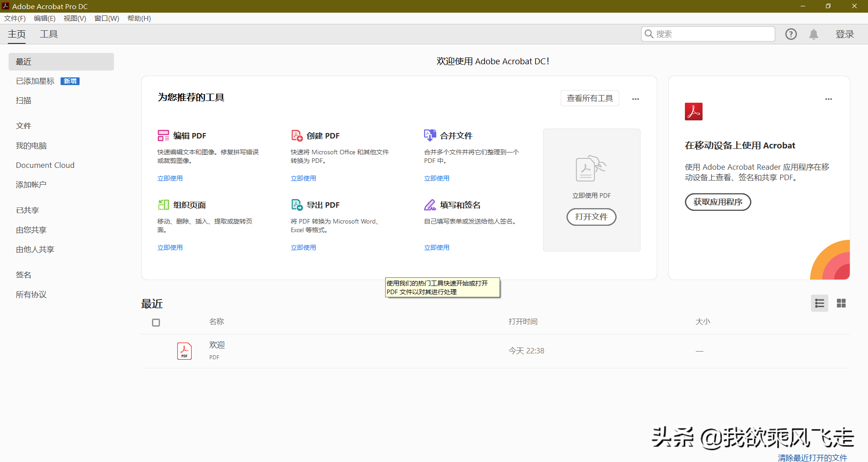Click the search magnifier icon
The height and width of the screenshot is (462, 868).
click(649, 34)
